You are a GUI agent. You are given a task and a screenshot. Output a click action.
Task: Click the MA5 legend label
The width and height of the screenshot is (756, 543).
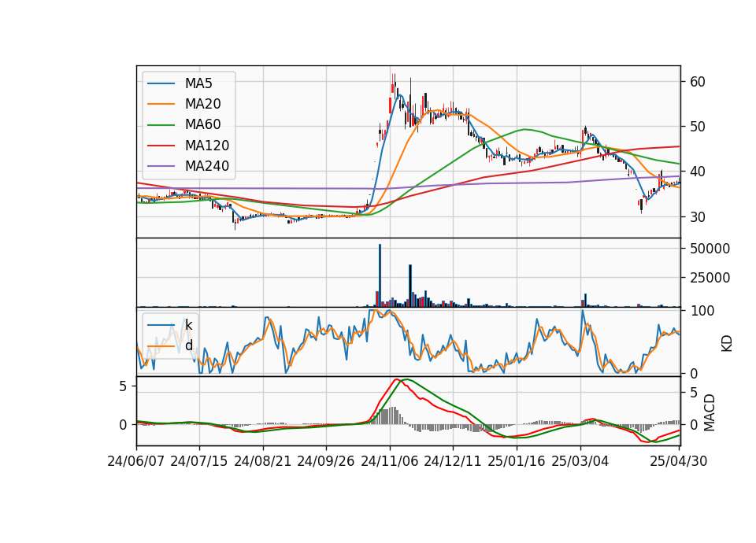click(198, 83)
